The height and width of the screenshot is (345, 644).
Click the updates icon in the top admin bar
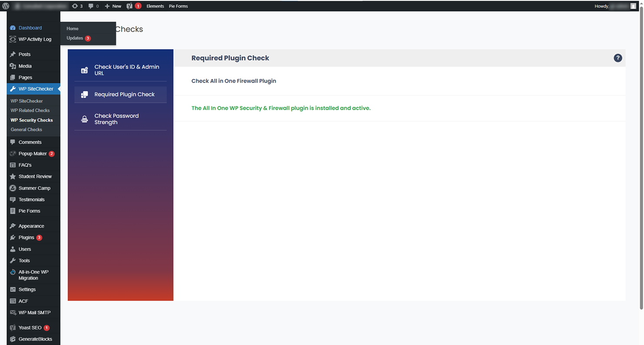pos(75,6)
